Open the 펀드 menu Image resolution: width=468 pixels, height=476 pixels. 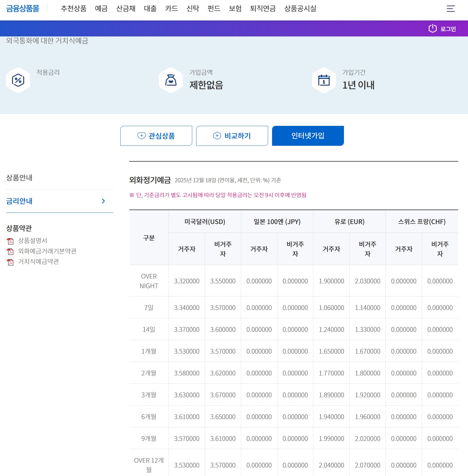(x=214, y=9)
